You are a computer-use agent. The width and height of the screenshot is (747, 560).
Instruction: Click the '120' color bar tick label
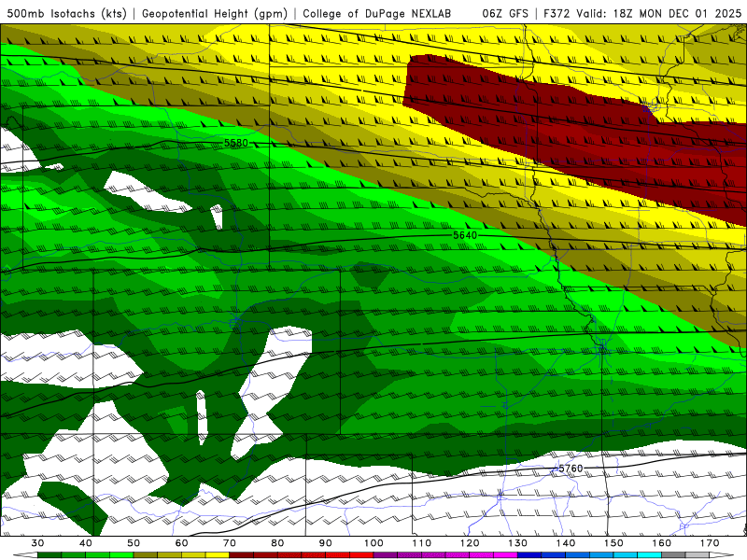click(x=470, y=543)
